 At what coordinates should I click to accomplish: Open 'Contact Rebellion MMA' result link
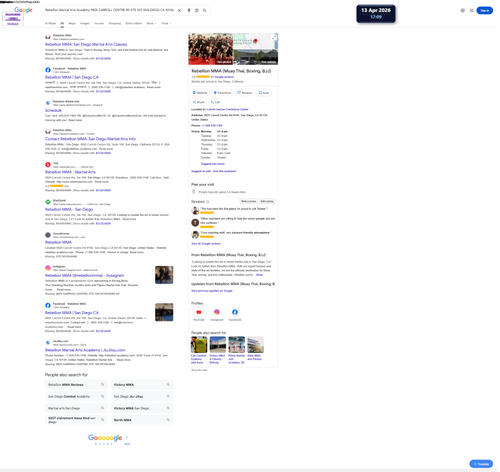click(91, 139)
